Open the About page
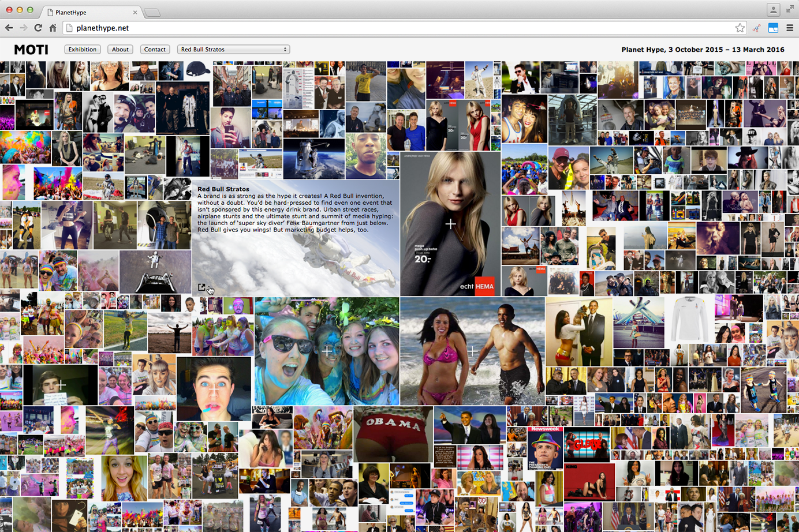The height and width of the screenshot is (532, 799). [120, 50]
